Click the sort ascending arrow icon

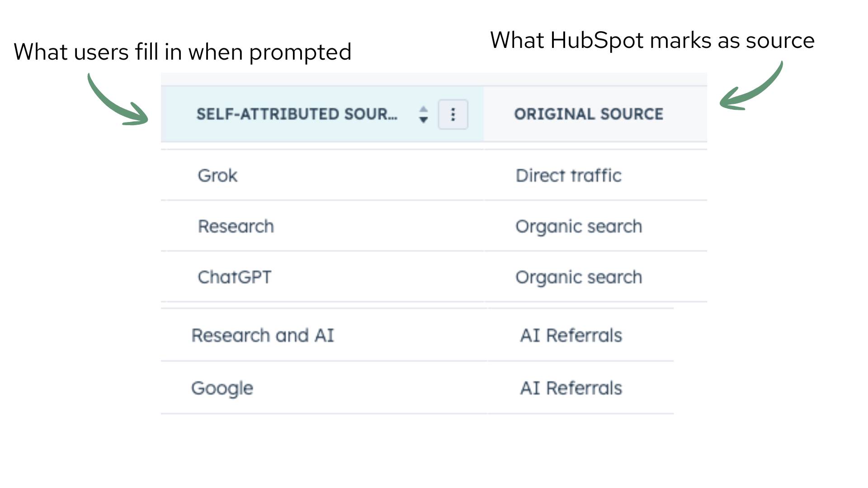click(x=423, y=109)
